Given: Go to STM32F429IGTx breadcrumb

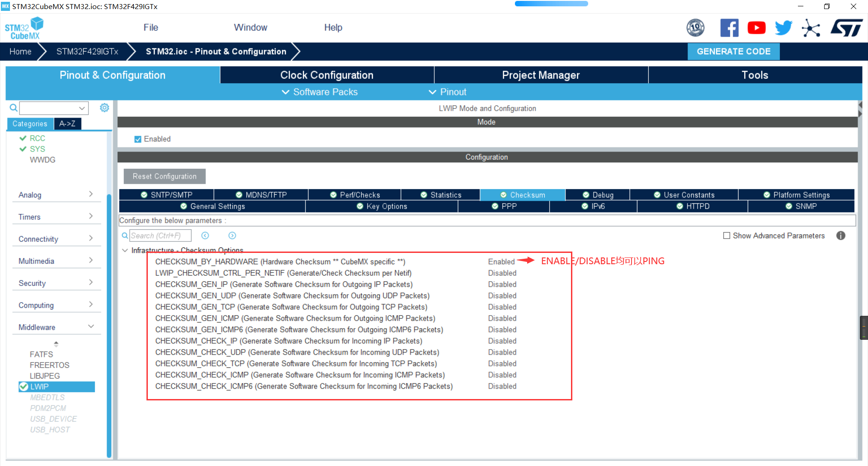Looking at the screenshot, I should point(87,52).
